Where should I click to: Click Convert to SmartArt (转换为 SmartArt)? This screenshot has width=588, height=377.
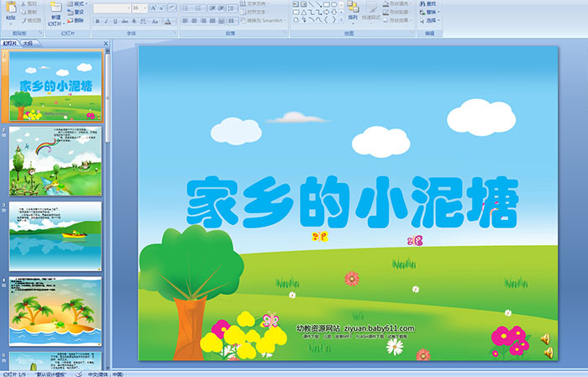coord(262,20)
